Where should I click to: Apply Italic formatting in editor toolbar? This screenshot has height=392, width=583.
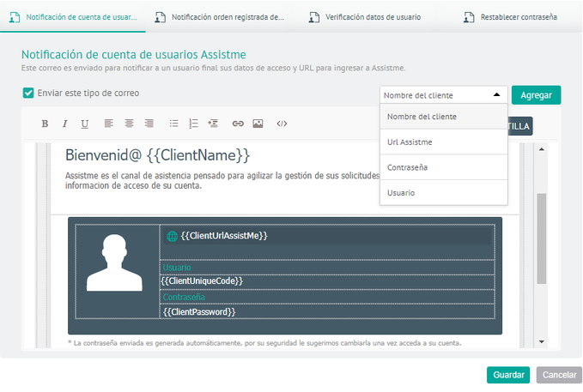click(64, 124)
